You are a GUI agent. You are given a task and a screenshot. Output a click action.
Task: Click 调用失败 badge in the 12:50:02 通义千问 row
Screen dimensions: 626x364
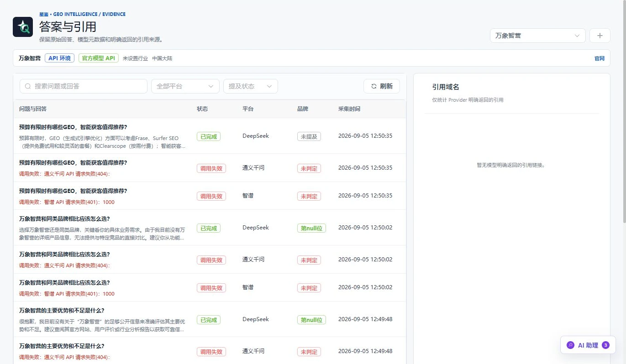[211, 260]
